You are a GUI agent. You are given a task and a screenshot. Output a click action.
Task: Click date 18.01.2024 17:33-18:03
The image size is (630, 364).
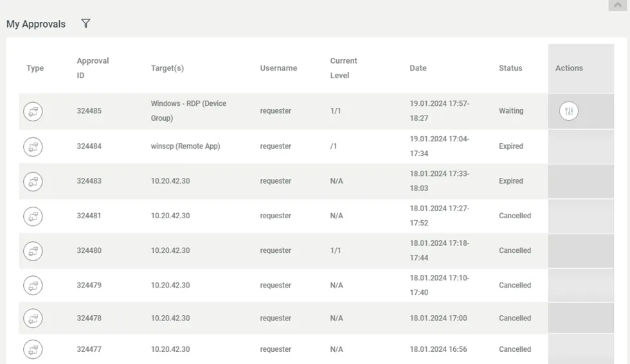(x=440, y=181)
